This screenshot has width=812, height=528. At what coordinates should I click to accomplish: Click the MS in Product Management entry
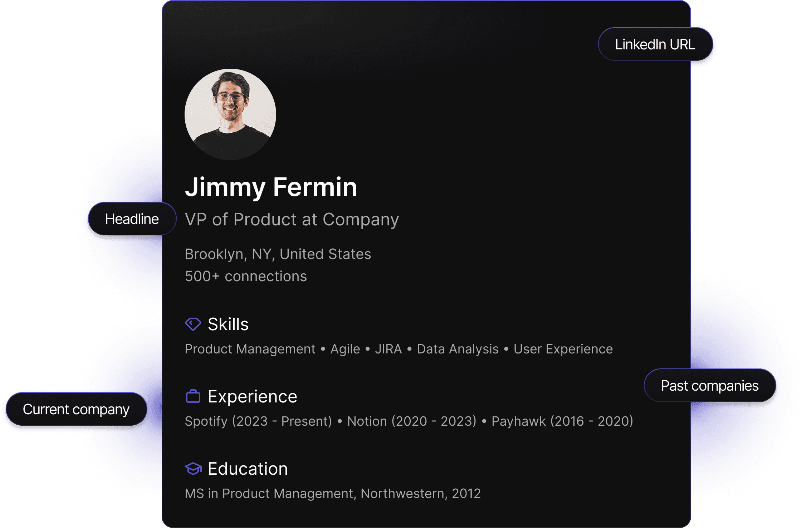[x=332, y=493]
